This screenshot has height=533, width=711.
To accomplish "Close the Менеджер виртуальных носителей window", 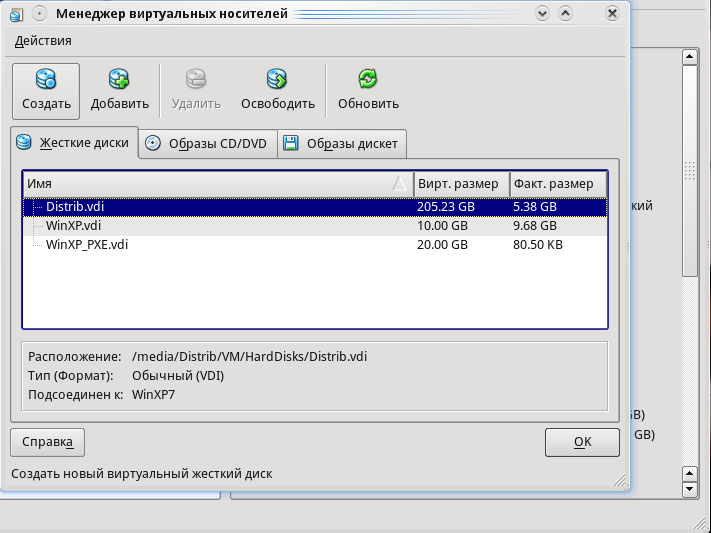I will pyautogui.click(x=612, y=13).
